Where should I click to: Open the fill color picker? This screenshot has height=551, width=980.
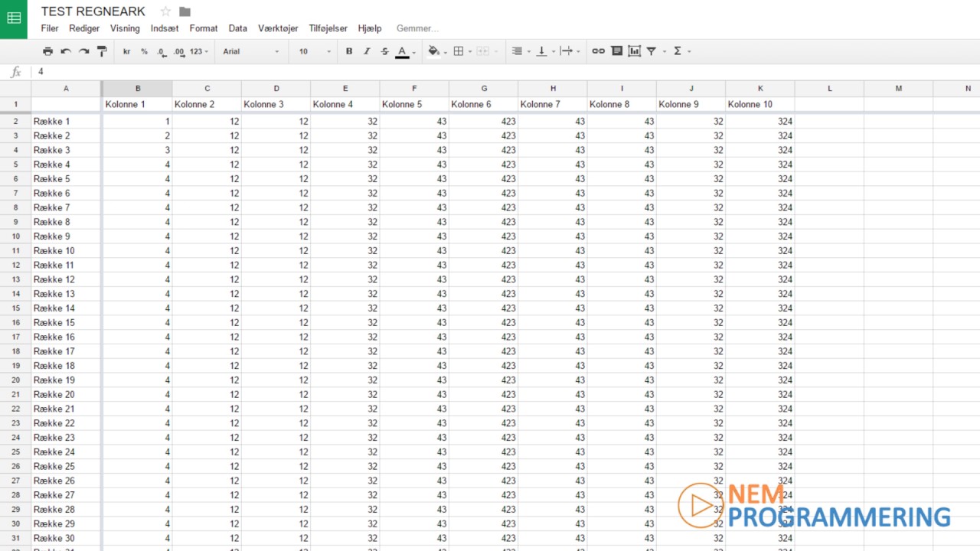[433, 51]
